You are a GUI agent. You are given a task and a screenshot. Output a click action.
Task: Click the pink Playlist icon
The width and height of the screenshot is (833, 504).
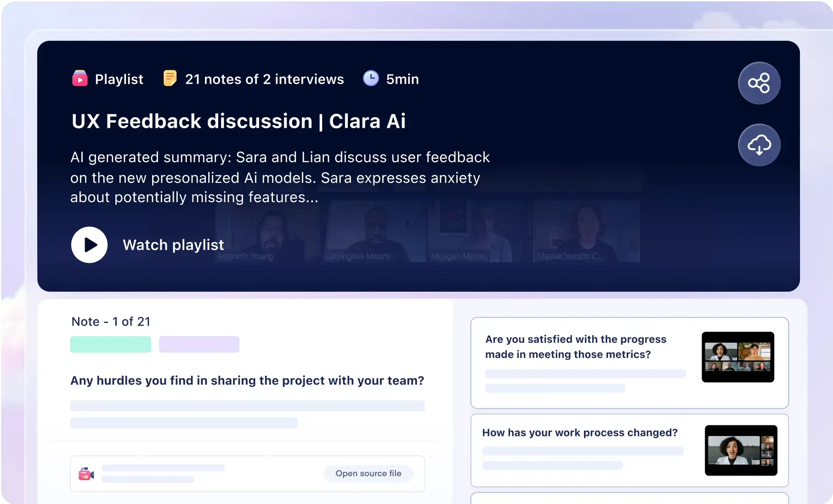click(80, 79)
